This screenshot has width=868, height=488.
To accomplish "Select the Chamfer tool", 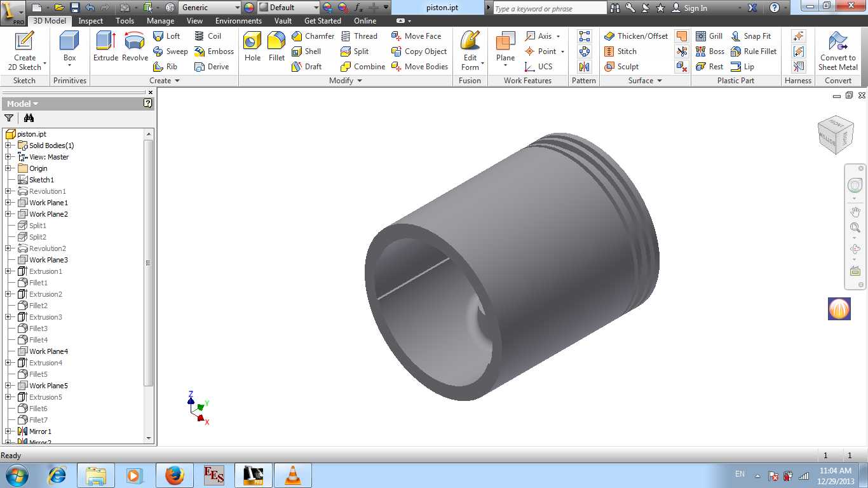I will [313, 36].
